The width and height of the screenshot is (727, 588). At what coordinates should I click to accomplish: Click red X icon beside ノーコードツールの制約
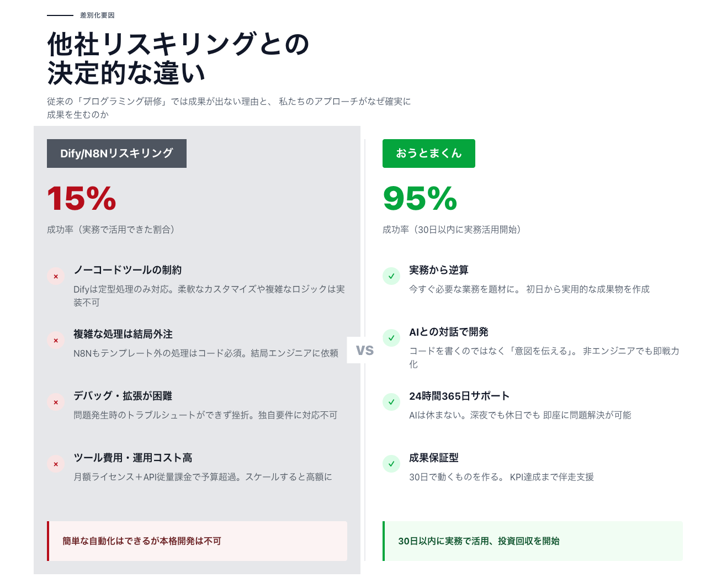point(56,277)
